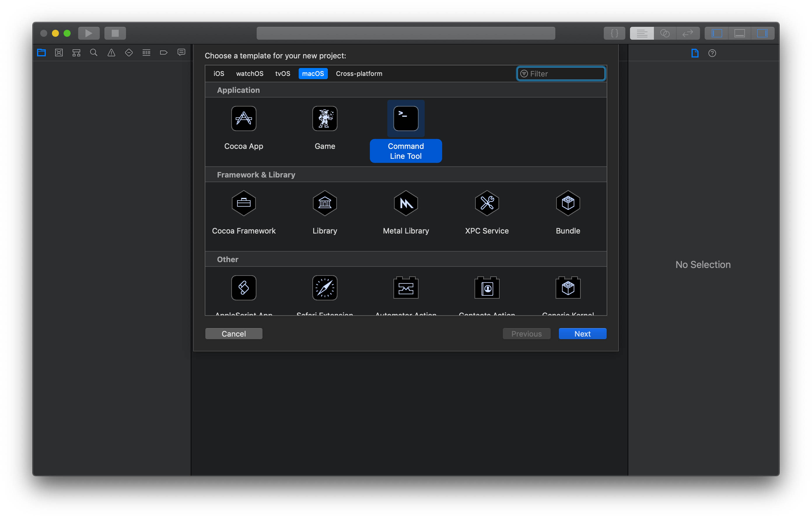Screen dimensions: 812x519
Task: Open the Breakpoint navigator icon
Action: [164, 53]
